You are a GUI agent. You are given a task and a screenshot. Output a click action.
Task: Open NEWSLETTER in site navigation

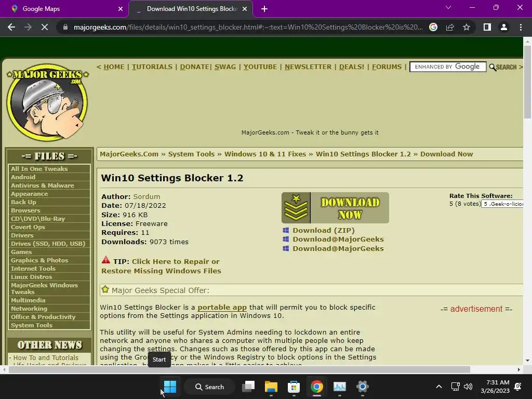pyautogui.click(x=308, y=67)
